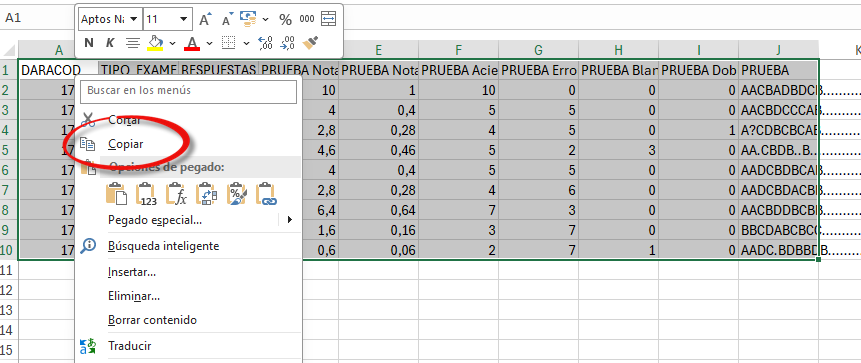Center align text in mini toolbar
The width and height of the screenshot is (861, 363).
click(x=132, y=42)
